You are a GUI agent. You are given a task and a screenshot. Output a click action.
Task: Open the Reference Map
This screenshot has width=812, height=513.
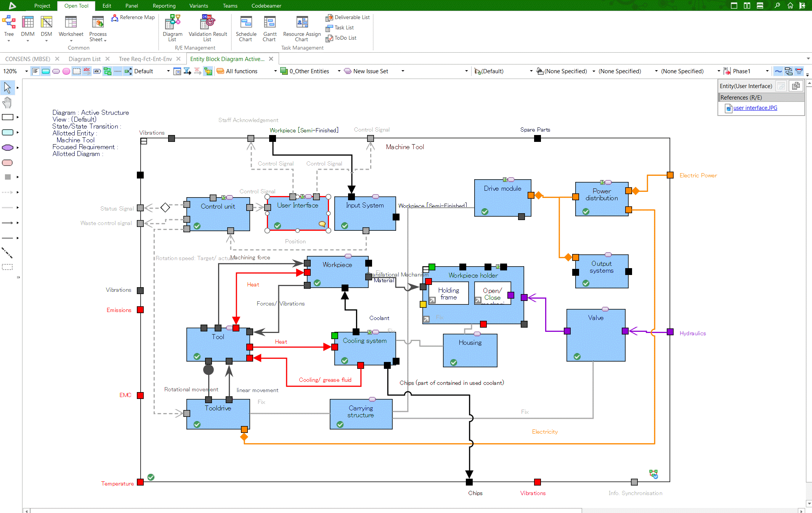pyautogui.click(x=133, y=18)
